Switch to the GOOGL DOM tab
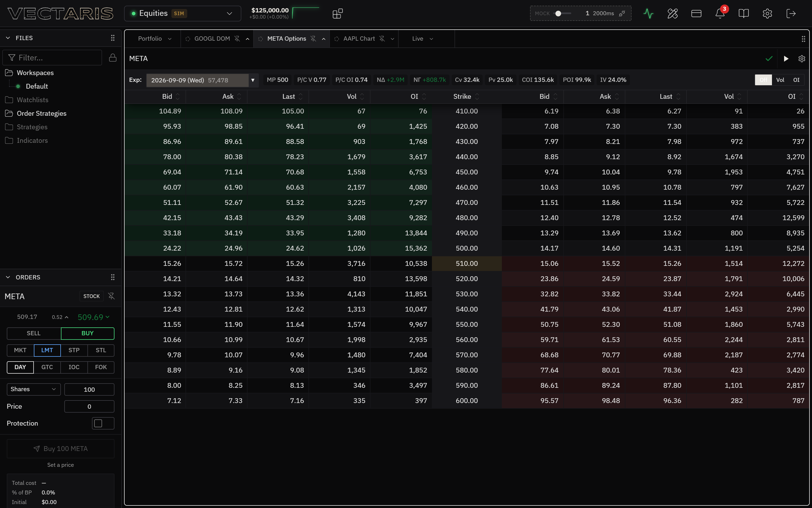The image size is (812, 508). click(212, 39)
